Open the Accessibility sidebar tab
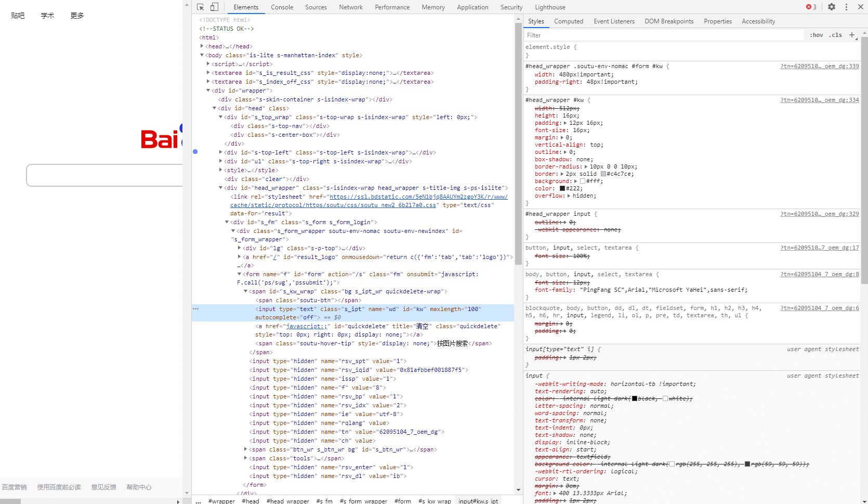 [x=758, y=21]
